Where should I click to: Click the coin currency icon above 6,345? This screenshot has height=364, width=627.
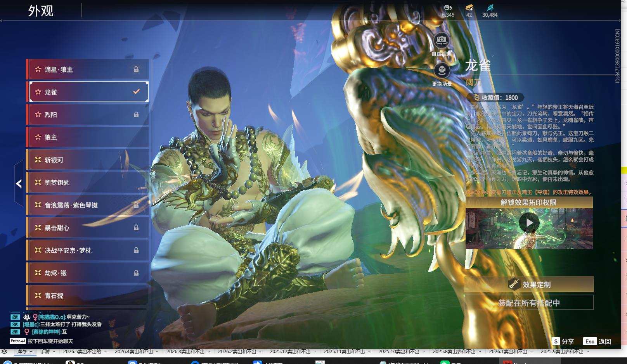(x=448, y=7)
